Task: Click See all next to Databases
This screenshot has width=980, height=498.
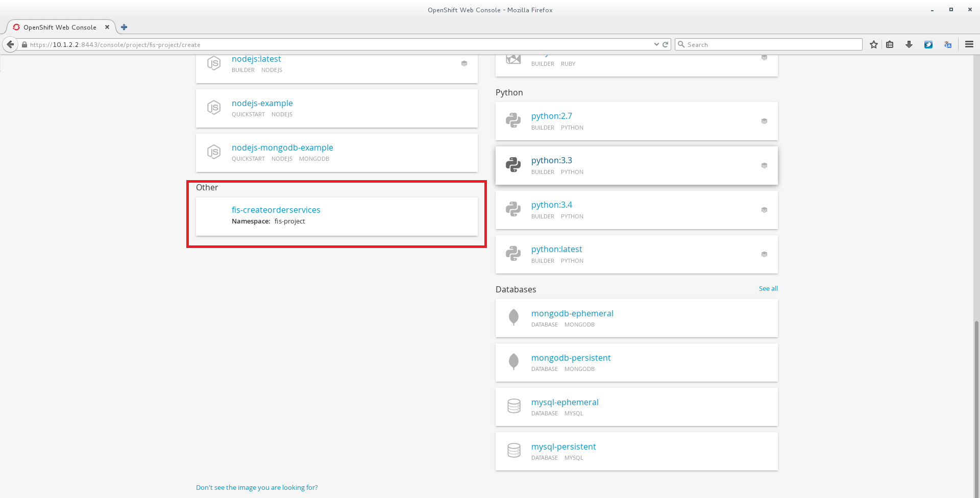Action: (x=768, y=288)
